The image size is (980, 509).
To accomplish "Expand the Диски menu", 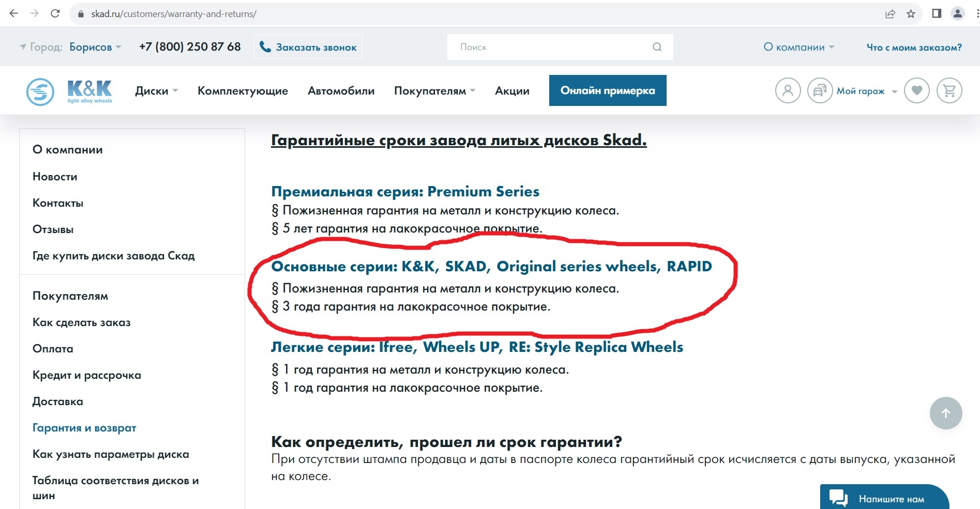I will tap(156, 91).
